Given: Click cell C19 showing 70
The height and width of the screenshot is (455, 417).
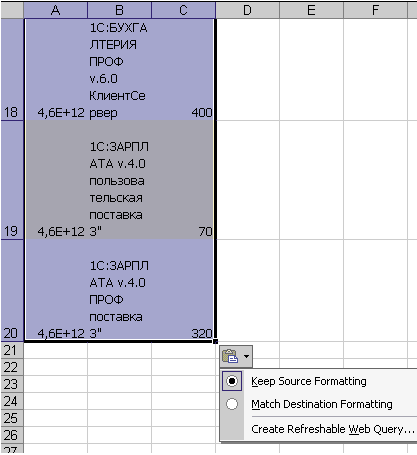Looking at the screenshot, I should point(183,180).
